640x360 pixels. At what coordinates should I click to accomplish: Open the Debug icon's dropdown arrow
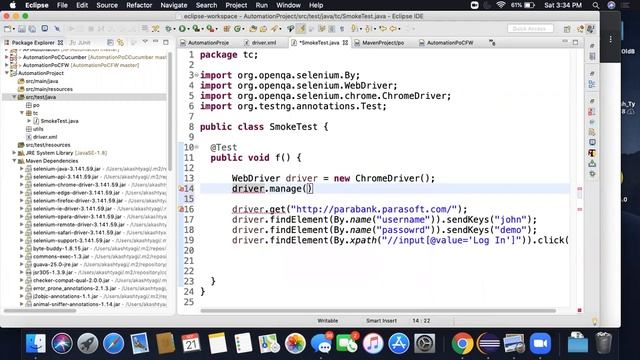(174, 29)
